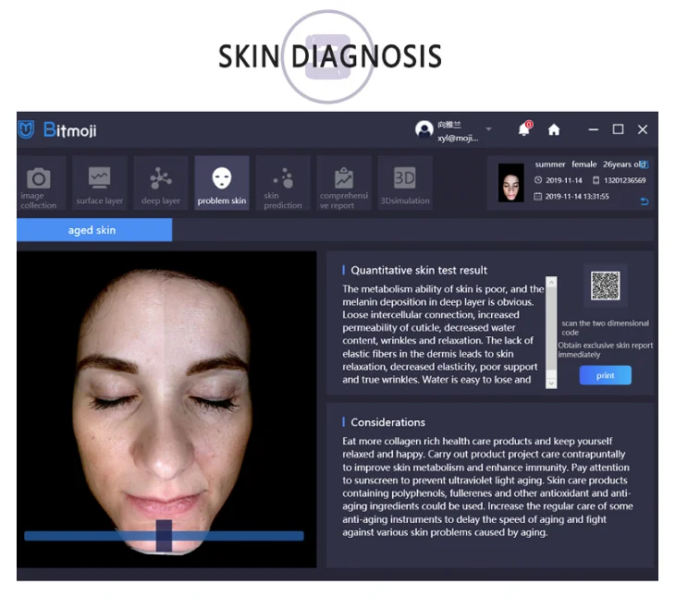
Task: Click the scan the two dimensional code text
Action: pyautogui.click(x=605, y=327)
